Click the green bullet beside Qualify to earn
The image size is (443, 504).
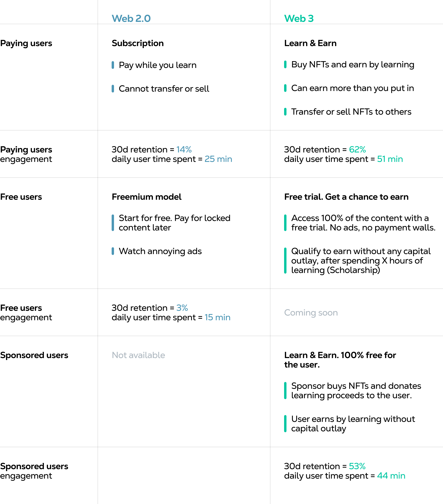tap(285, 261)
